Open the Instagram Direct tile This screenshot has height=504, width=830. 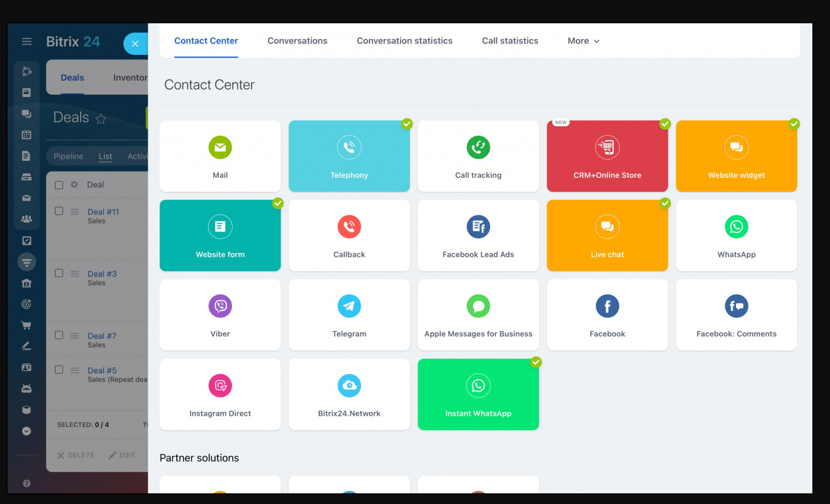[220, 394]
